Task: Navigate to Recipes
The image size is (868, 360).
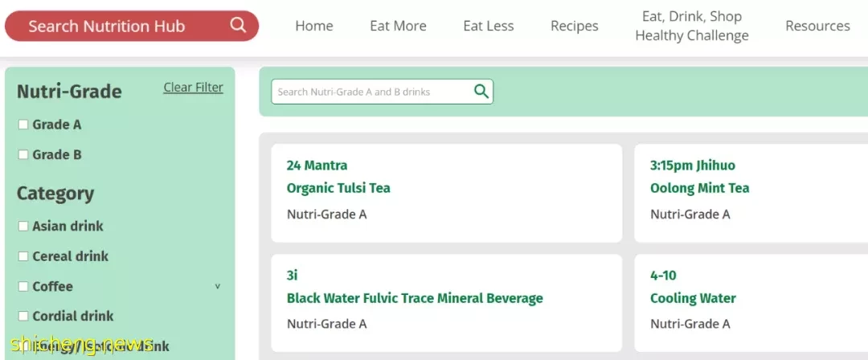Action: coord(574,26)
